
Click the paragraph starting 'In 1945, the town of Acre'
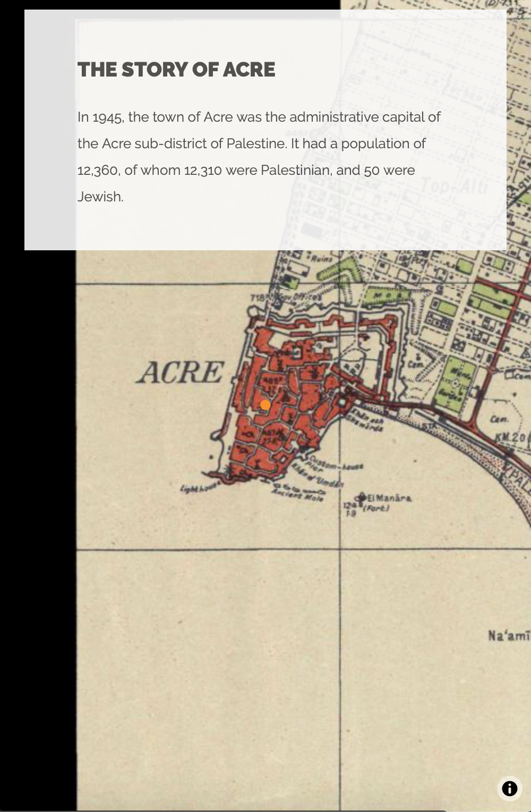pyautogui.click(x=259, y=157)
